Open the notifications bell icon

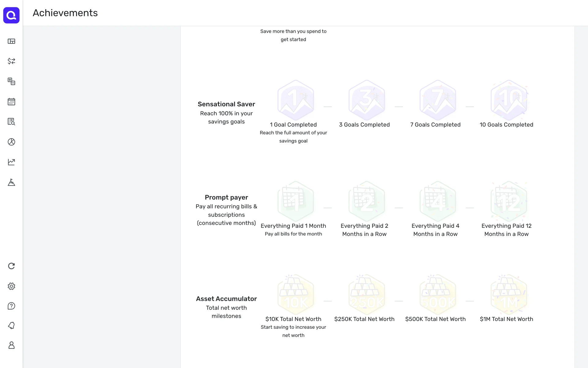11,325
